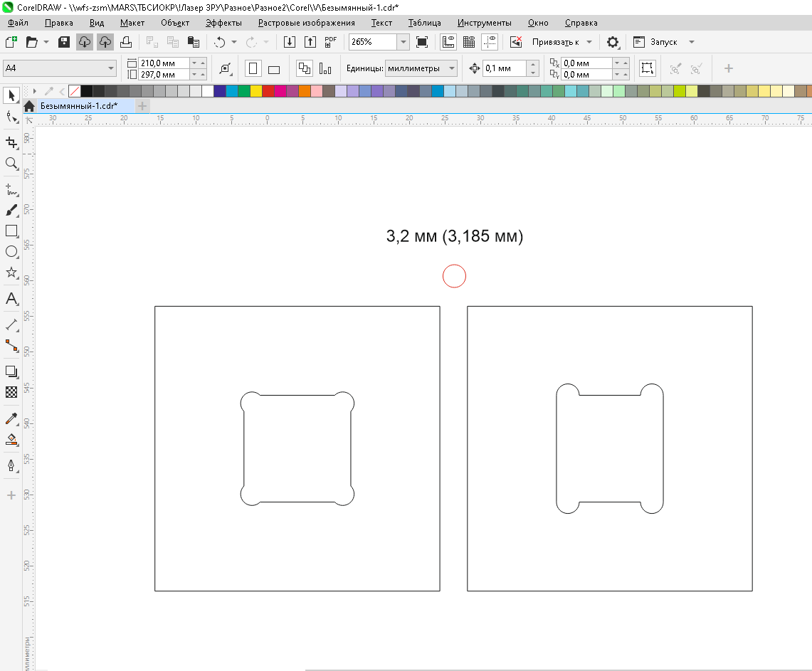Choose the Ellipse tool
The height and width of the screenshot is (671, 812).
[x=11, y=251]
